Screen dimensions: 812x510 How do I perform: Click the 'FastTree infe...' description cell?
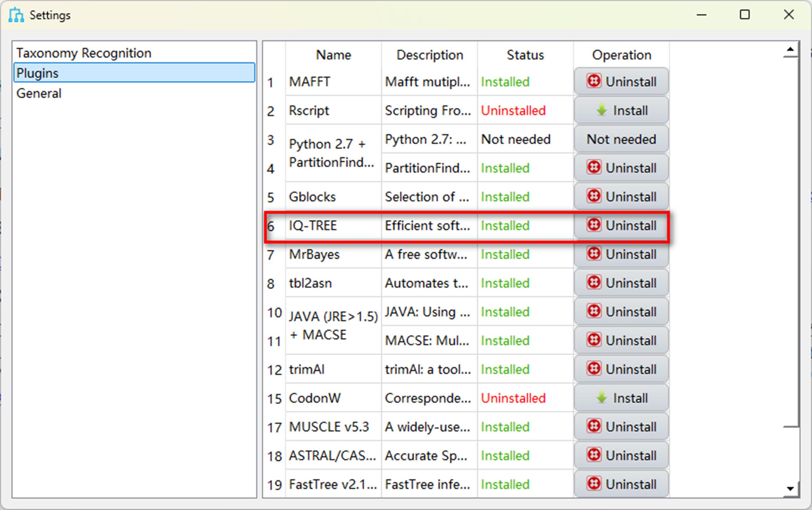coord(430,484)
